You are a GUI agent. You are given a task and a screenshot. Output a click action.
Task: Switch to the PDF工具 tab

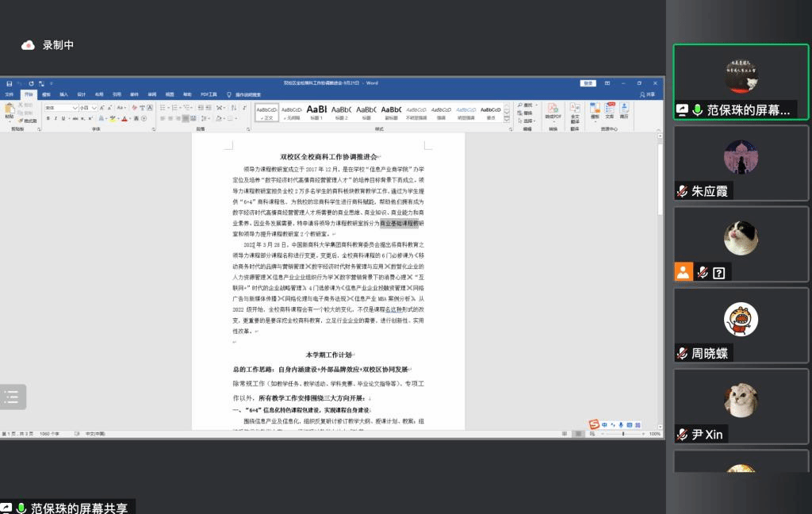[x=209, y=94]
